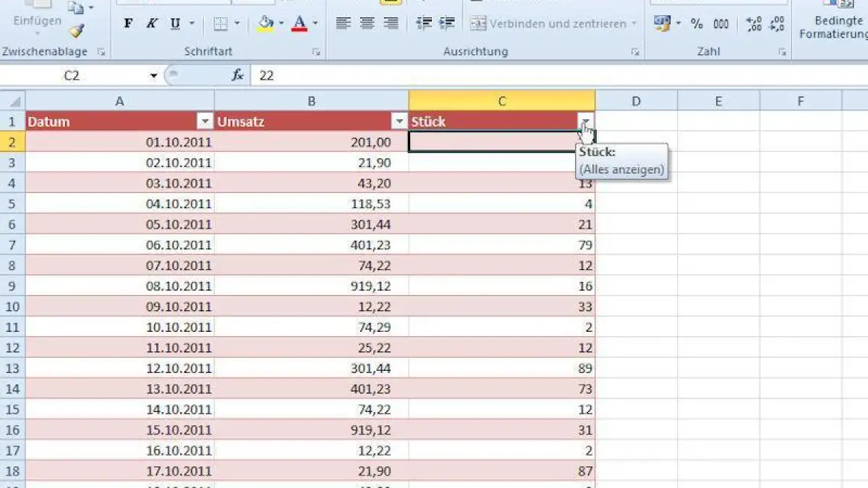This screenshot has height=488, width=868.
Task: Toggle underline formatting
Action: point(174,23)
